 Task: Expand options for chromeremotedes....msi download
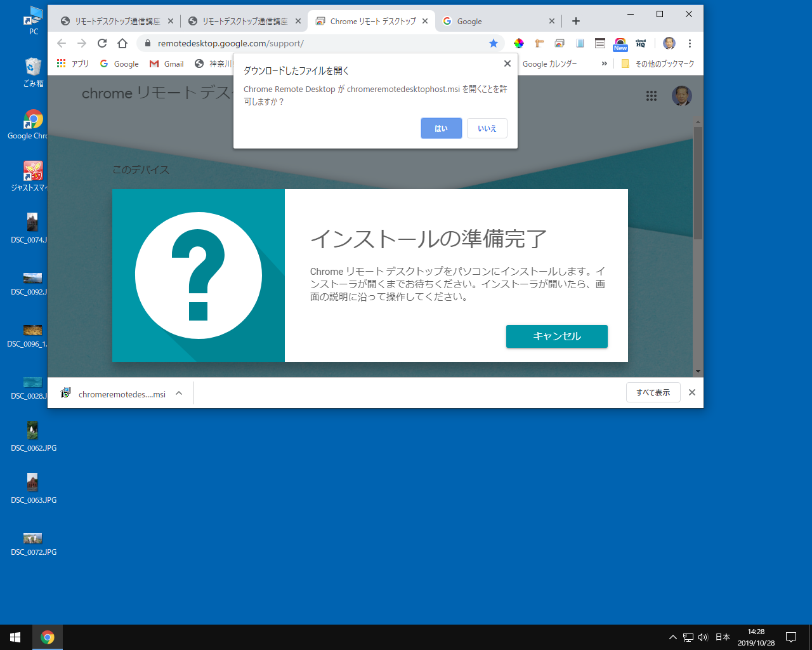pyautogui.click(x=179, y=394)
